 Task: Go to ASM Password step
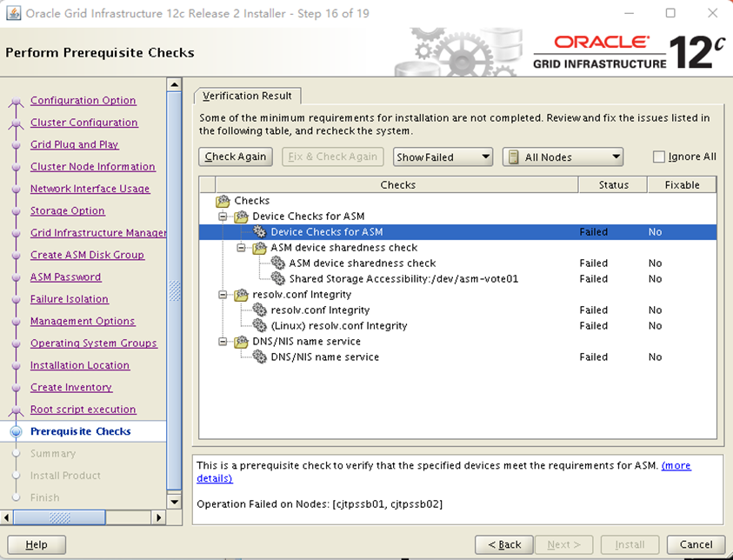click(66, 277)
